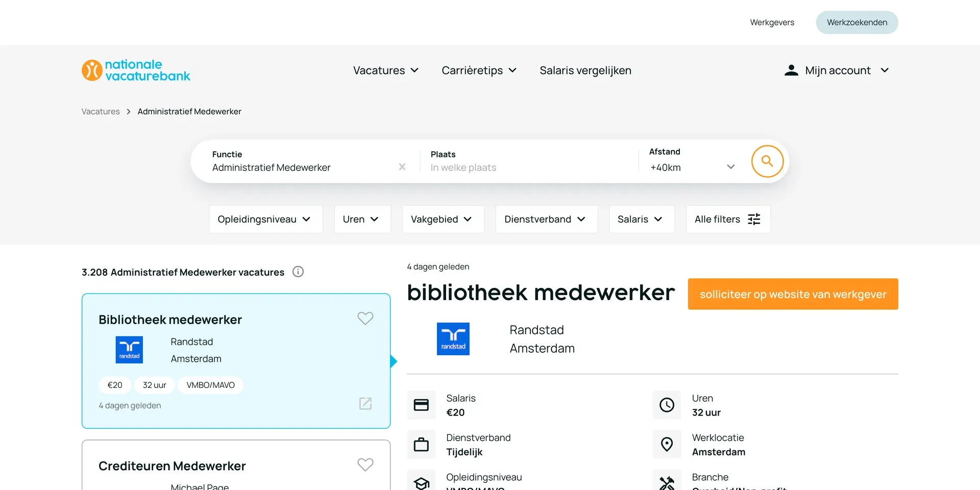Click the Mijn account person icon
The width and height of the screenshot is (980, 490).
coord(791,70)
